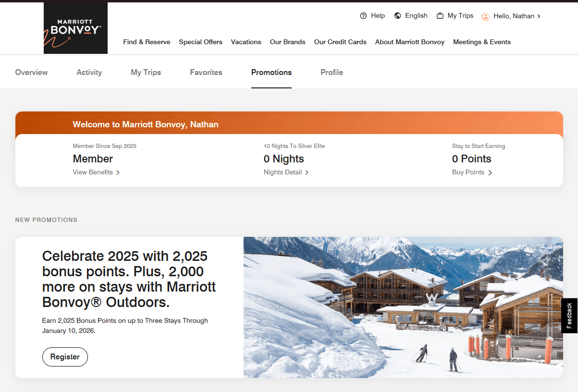Click the Buy Points chevron arrow
This screenshot has width=578, height=392.
490,173
